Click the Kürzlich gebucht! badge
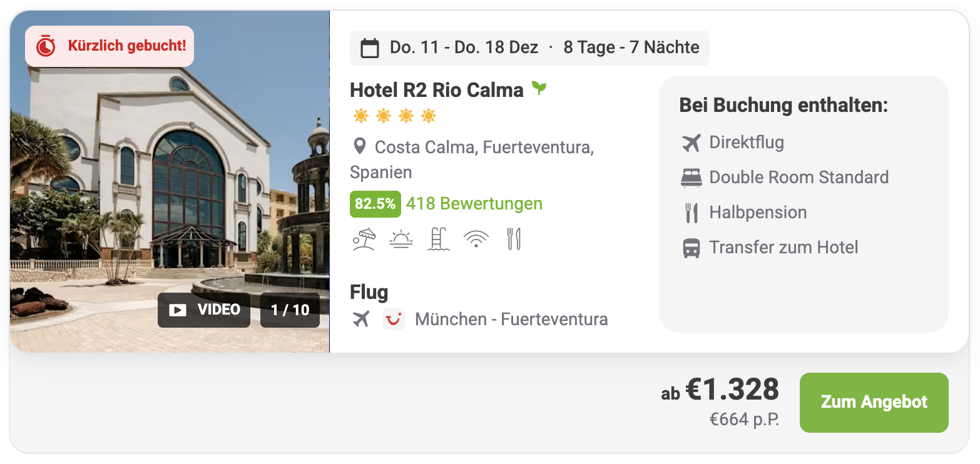The image size is (980, 464). click(110, 46)
